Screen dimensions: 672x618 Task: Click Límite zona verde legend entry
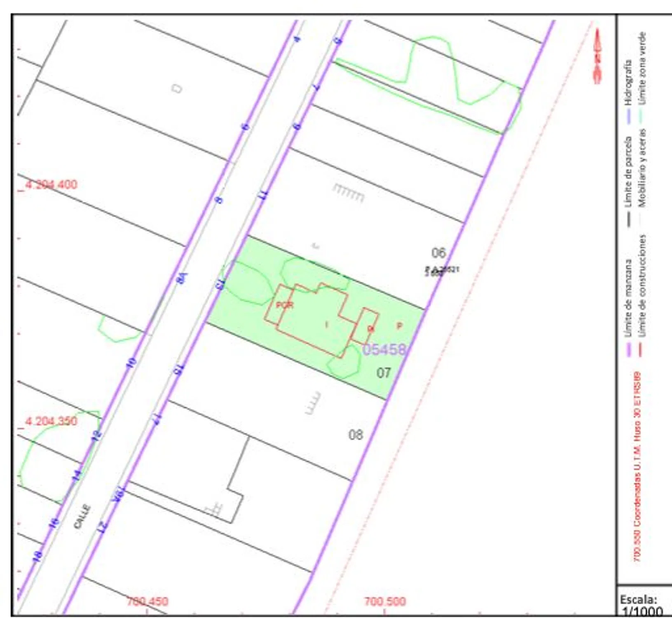coord(642,68)
